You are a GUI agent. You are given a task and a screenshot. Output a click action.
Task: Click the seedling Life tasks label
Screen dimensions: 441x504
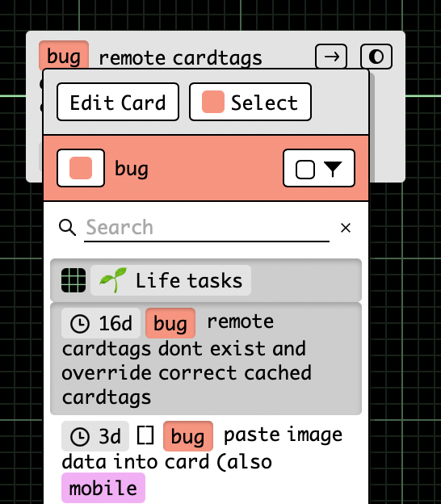point(170,280)
